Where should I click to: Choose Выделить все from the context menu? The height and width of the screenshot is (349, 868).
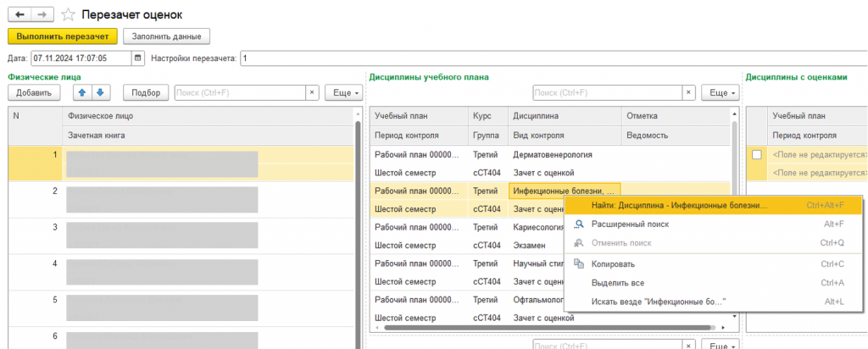tap(618, 282)
